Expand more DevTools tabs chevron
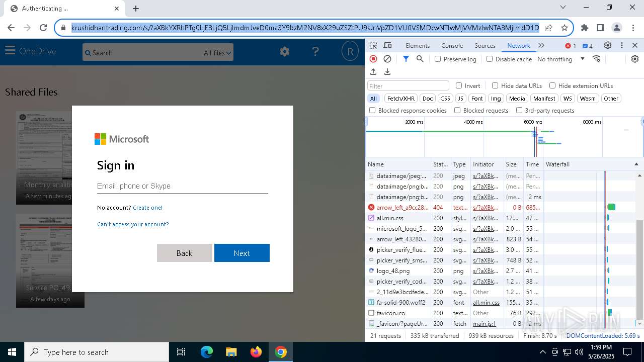644x362 pixels. coord(541,45)
